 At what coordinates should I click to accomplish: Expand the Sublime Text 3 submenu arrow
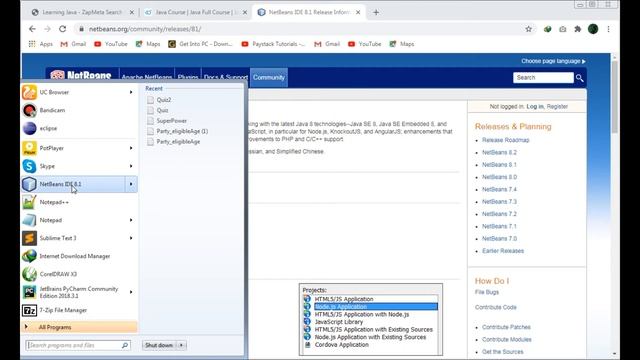click(131, 238)
